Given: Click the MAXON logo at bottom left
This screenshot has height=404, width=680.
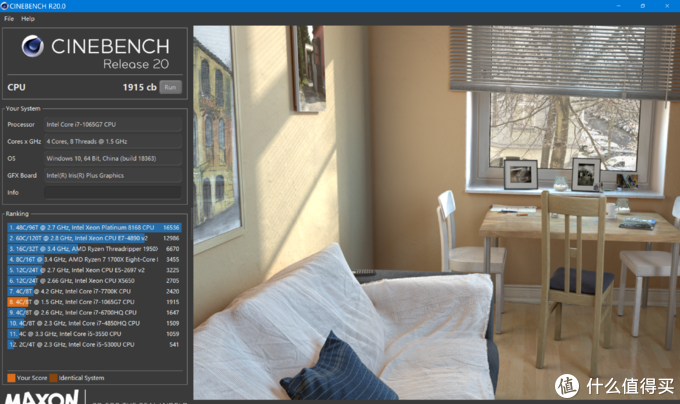Looking at the screenshot, I should (x=40, y=397).
